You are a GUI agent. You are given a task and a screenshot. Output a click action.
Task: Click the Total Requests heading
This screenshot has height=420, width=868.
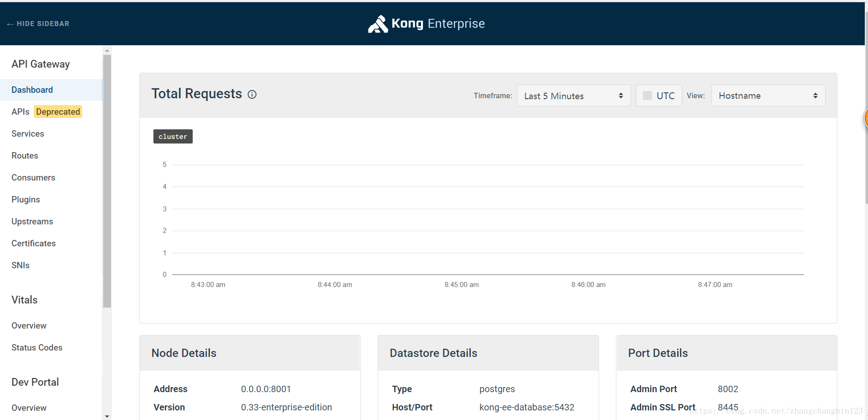197,94
